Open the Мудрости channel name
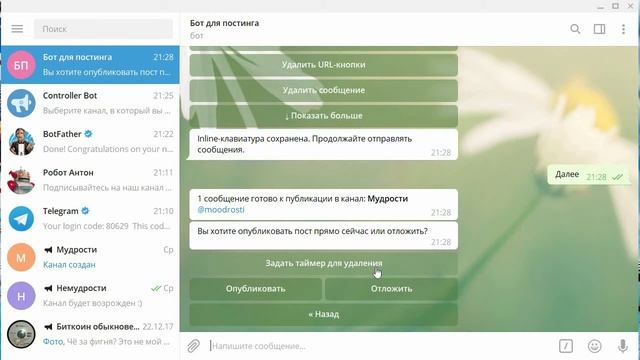 [77, 249]
